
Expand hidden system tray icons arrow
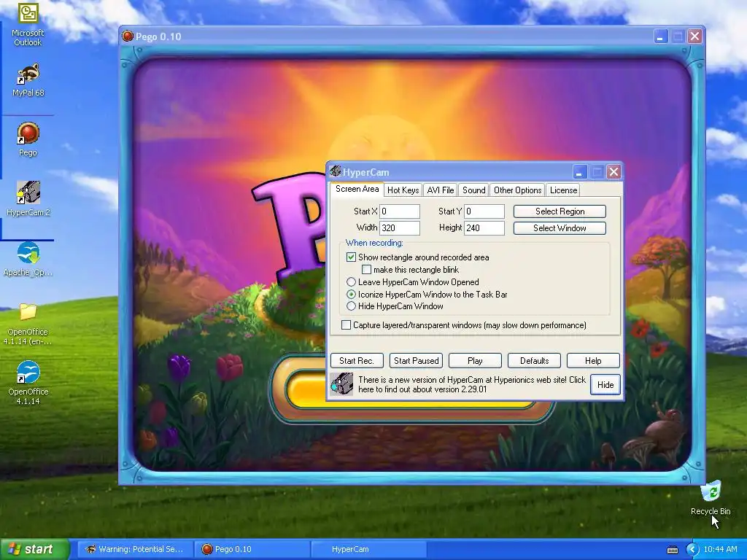[x=692, y=550]
